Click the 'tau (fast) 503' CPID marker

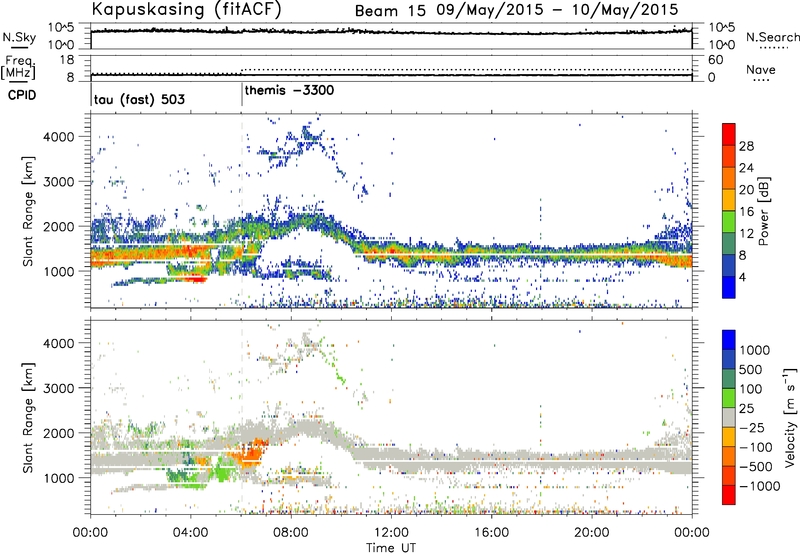(139, 99)
